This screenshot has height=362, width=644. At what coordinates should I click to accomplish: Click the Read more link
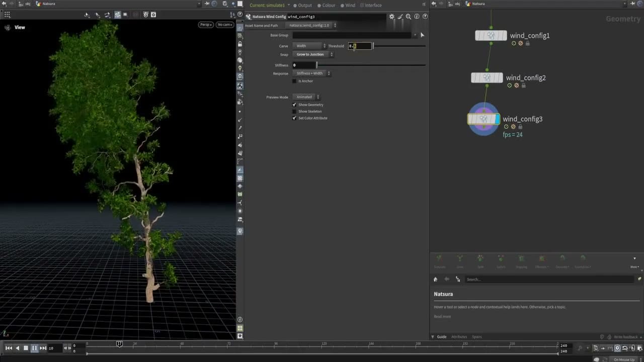(x=442, y=316)
